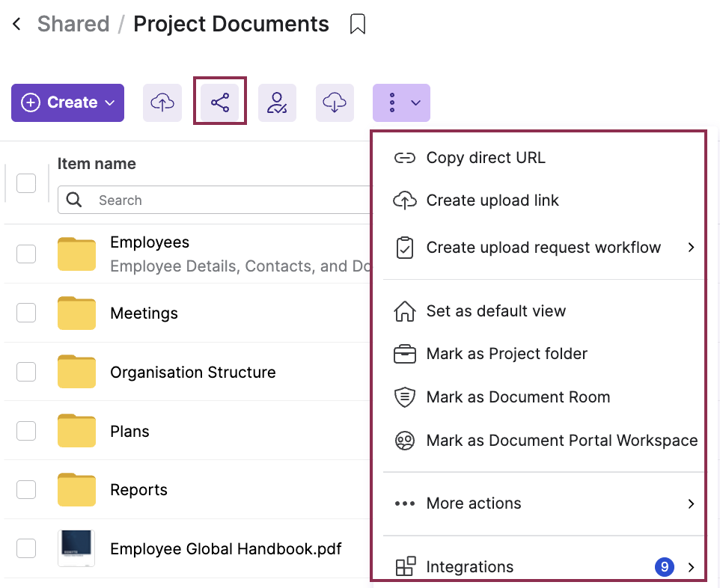Bookmark the Project Documents folder

(358, 25)
